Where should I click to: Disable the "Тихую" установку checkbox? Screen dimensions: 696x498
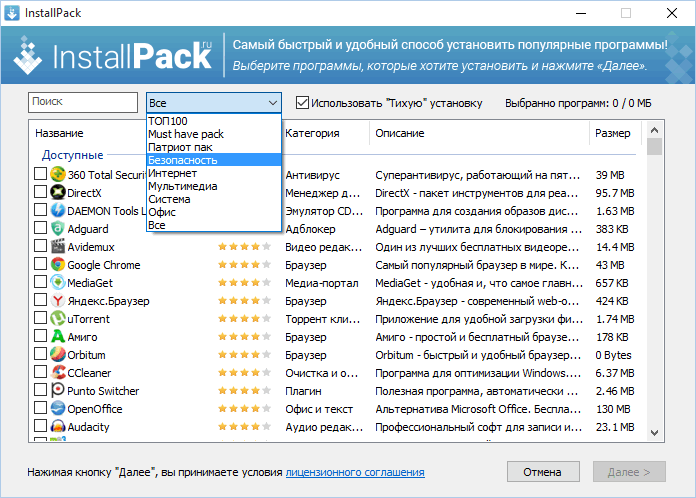302,103
